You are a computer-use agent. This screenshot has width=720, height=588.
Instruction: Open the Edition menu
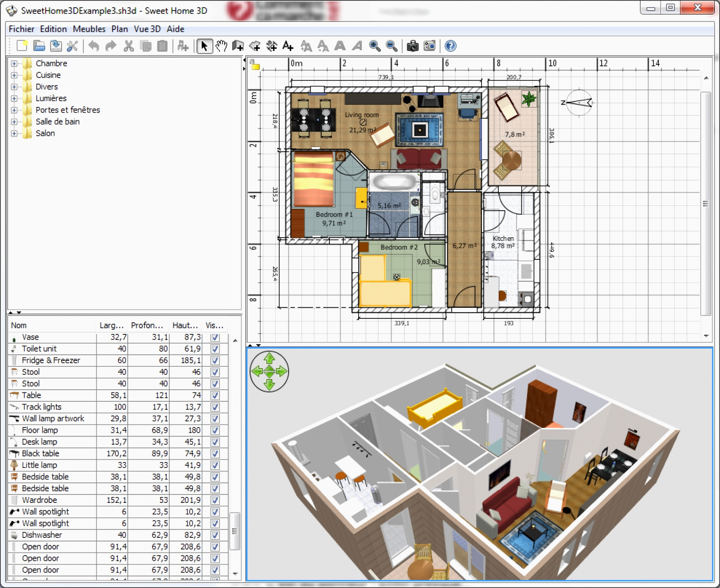pyautogui.click(x=53, y=29)
